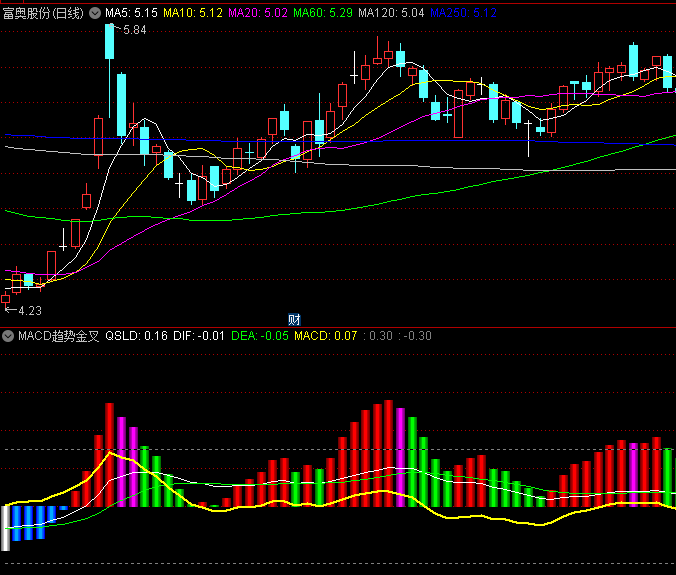
Task: Click the 财 finance marker icon
Action: tap(294, 320)
